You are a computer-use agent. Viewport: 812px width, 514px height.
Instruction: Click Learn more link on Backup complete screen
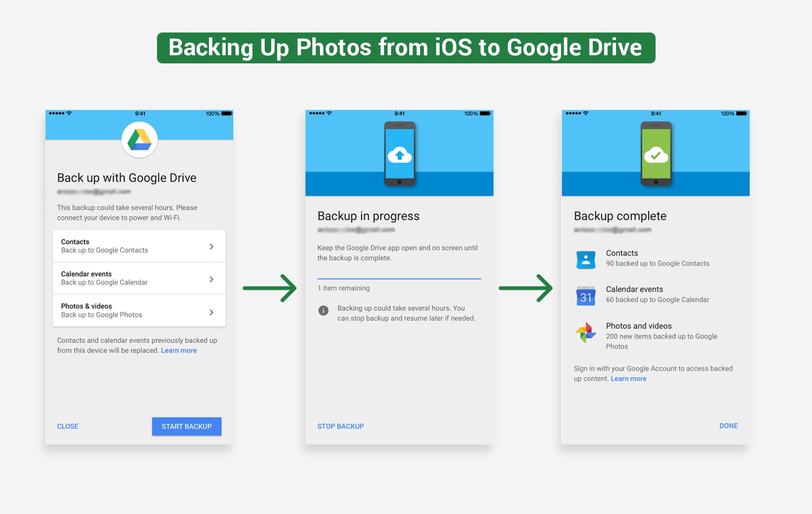pyautogui.click(x=628, y=379)
